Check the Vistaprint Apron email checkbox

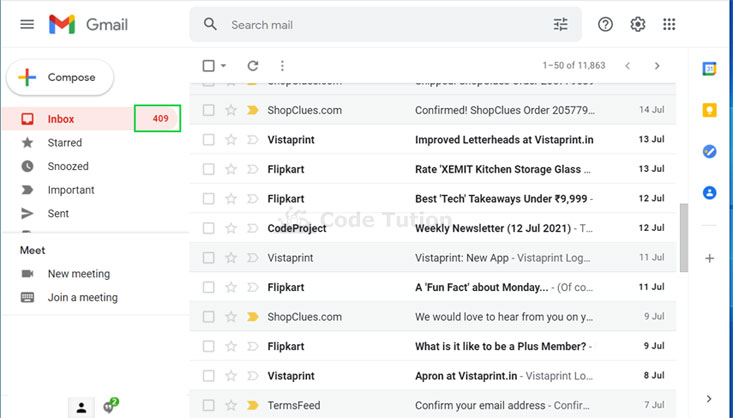point(208,376)
